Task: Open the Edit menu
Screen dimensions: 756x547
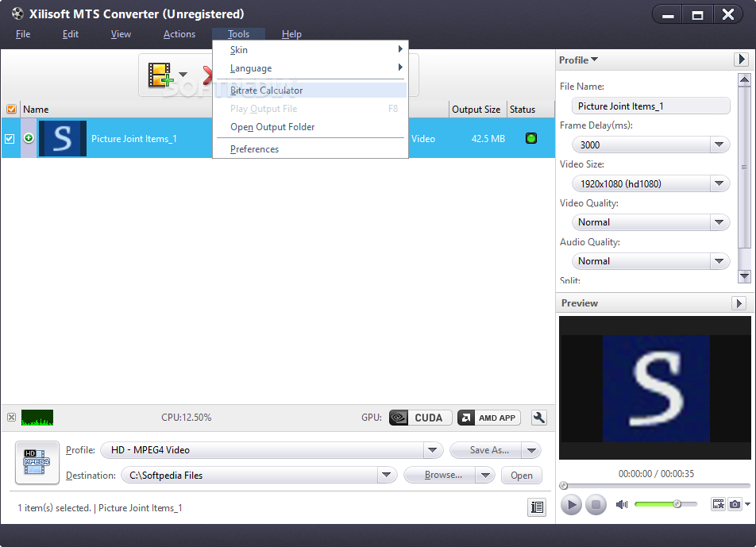Action: tap(71, 34)
